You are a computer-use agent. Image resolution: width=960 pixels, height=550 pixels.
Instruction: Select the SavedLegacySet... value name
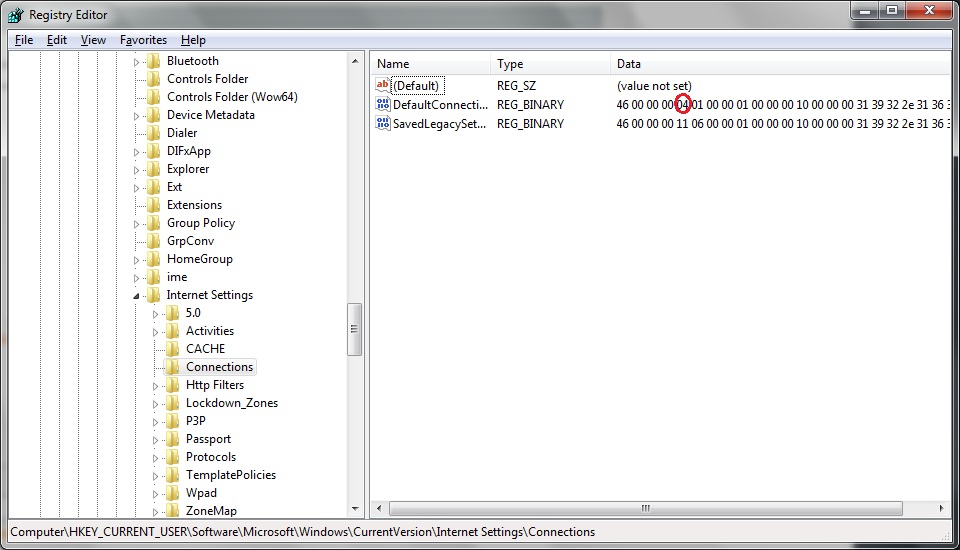point(439,124)
